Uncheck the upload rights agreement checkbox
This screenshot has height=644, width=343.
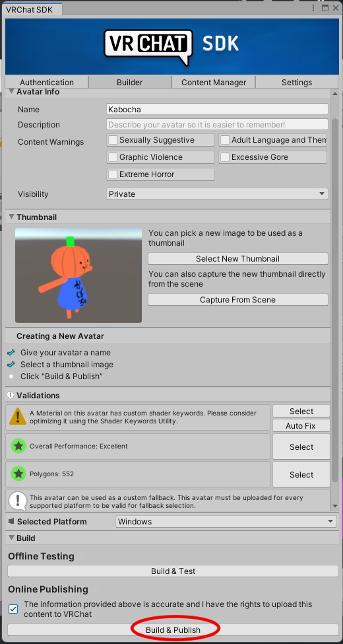click(13, 609)
